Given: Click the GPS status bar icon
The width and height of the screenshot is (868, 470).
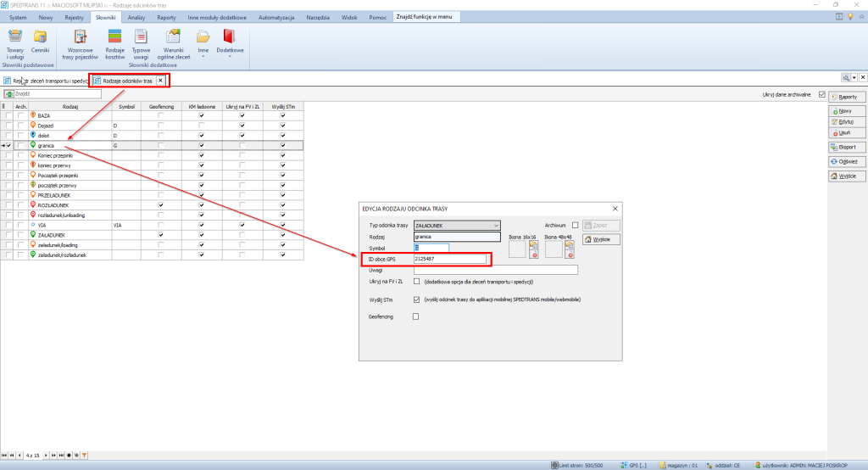Looking at the screenshot, I should point(625,465).
